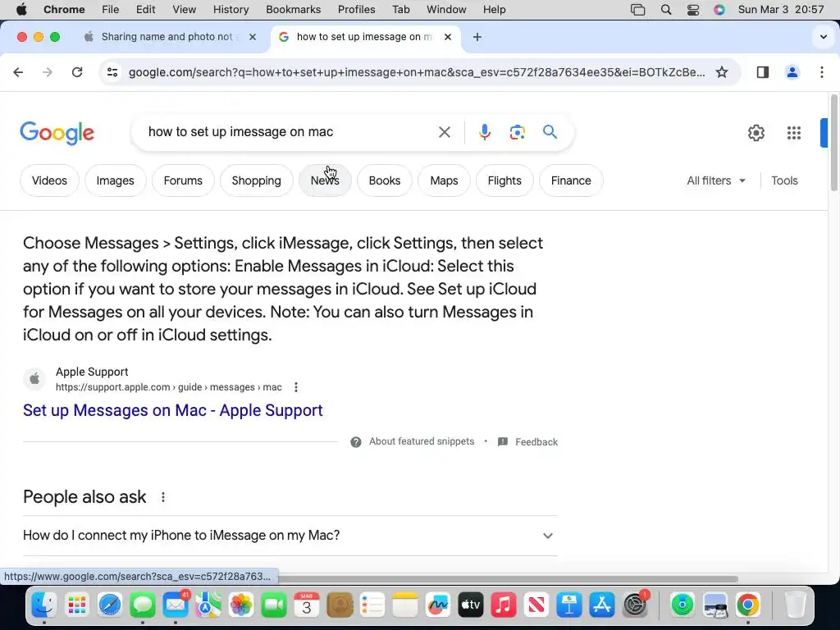Viewport: 840px width, 630px height.
Task: Open Spotlight search in menu bar
Action: [666, 10]
